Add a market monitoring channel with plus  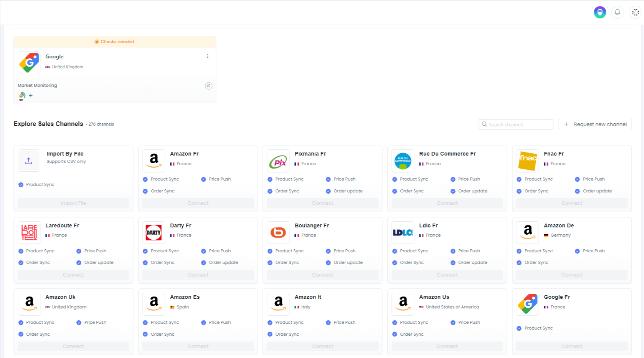[x=31, y=95]
